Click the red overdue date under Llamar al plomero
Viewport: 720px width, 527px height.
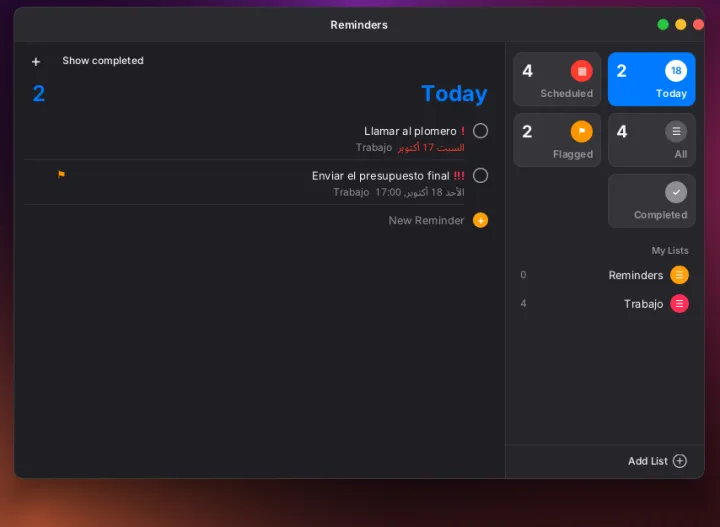point(431,148)
